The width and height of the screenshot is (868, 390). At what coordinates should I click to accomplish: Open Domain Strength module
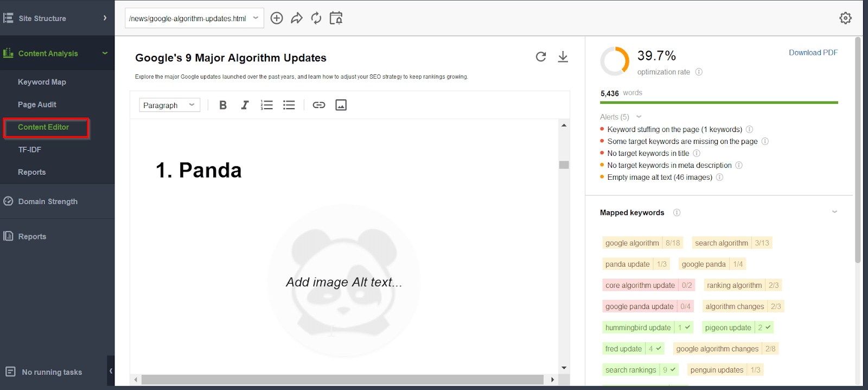point(48,202)
